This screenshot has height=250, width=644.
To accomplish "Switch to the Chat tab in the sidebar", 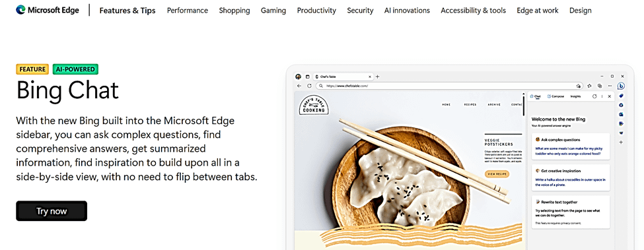I will [x=535, y=96].
